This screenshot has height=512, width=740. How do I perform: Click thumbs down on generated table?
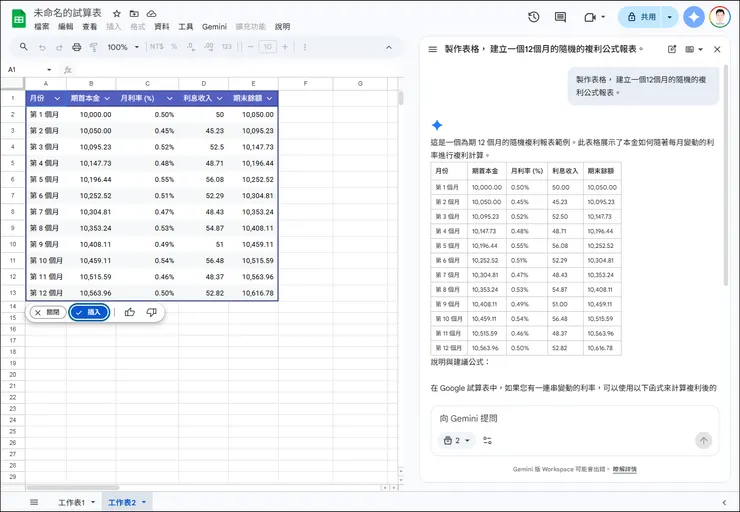coord(151,312)
